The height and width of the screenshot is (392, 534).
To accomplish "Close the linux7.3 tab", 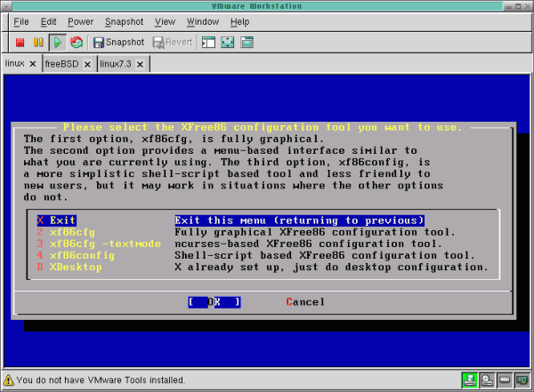I will pos(140,64).
